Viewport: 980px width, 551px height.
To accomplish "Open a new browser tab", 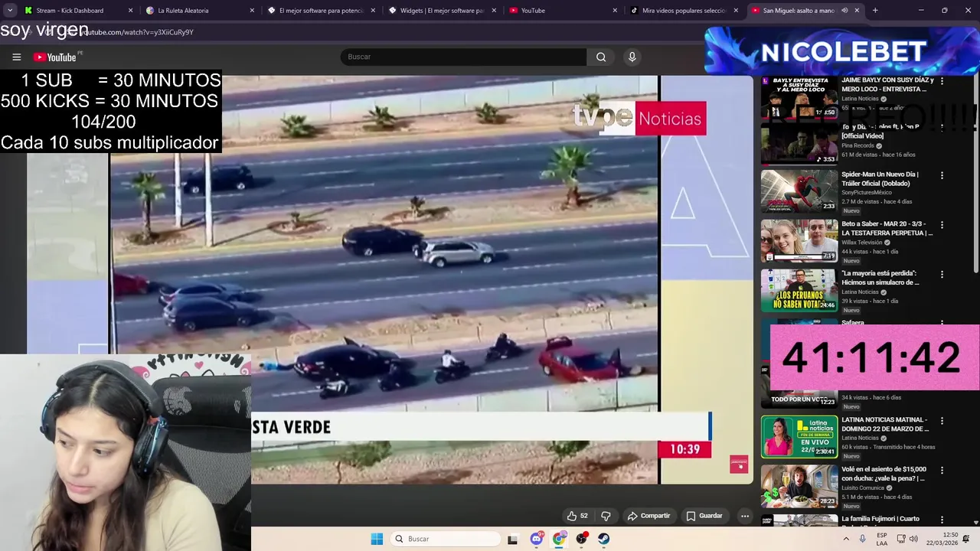I will [875, 11].
